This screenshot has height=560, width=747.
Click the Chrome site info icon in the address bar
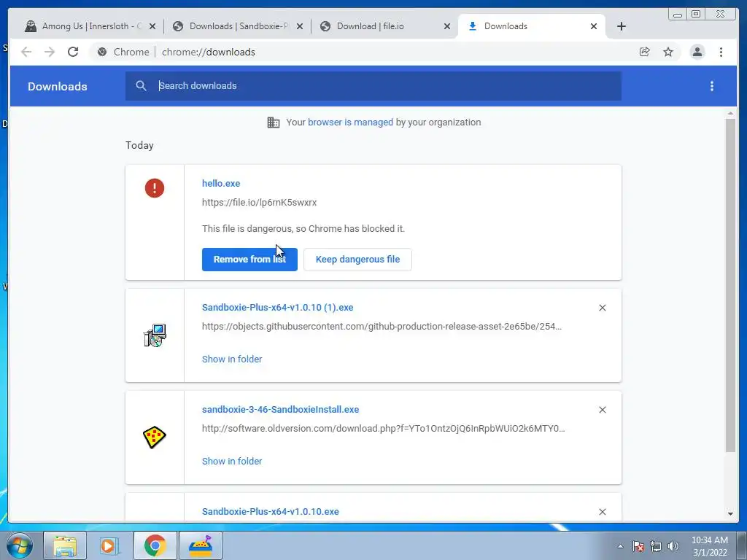pos(102,52)
